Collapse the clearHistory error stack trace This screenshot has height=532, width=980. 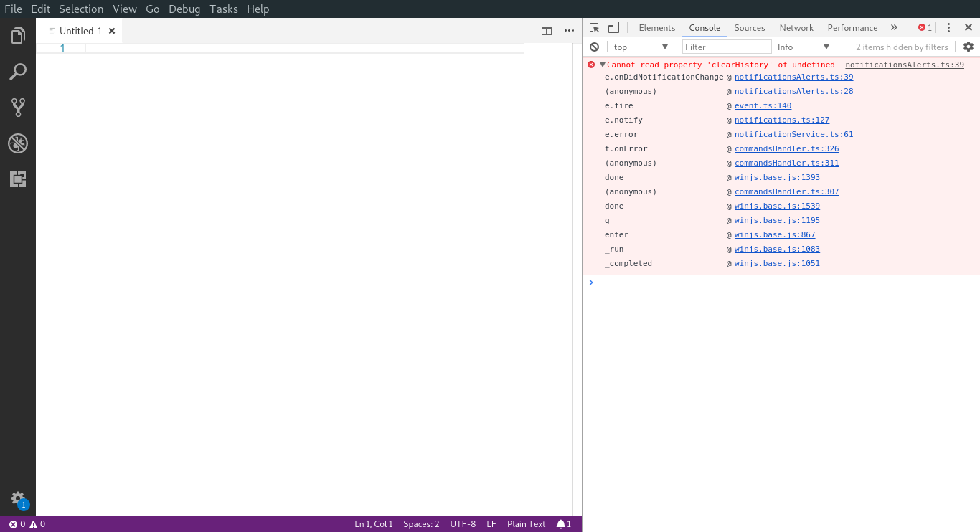click(x=602, y=65)
